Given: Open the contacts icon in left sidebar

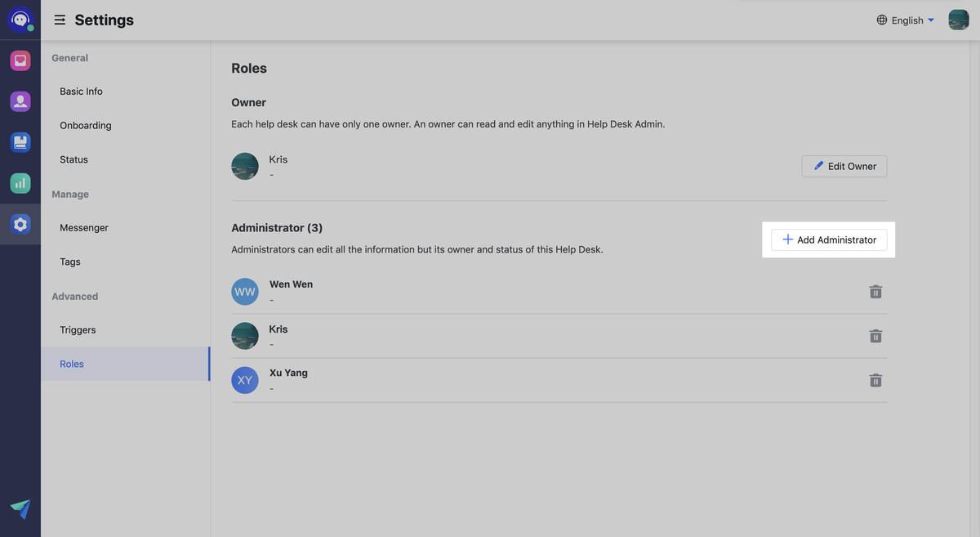Looking at the screenshot, I should 20,101.
